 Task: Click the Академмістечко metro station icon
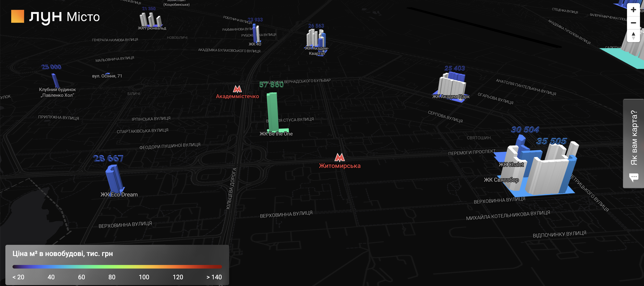(x=237, y=89)
